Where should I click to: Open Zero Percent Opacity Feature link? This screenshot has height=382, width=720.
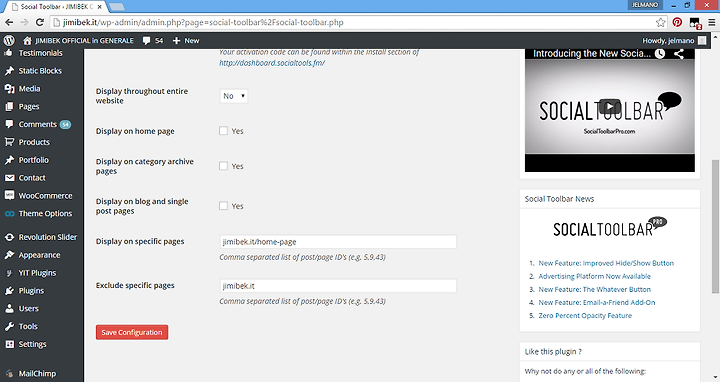[585, 315]
